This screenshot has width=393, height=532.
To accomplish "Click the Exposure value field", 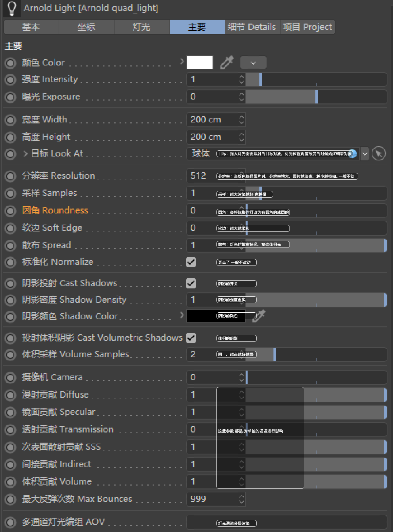I will coord(216,97).
